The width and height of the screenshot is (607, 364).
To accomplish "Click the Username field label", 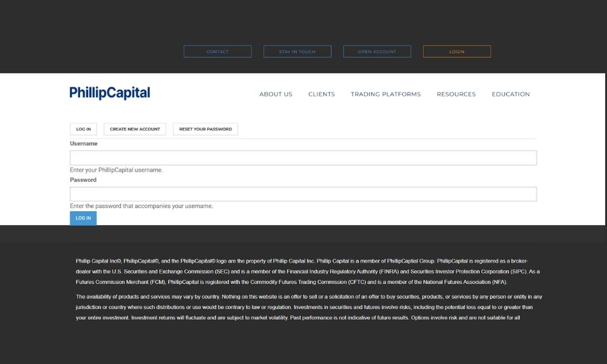I will coord(84,144).
